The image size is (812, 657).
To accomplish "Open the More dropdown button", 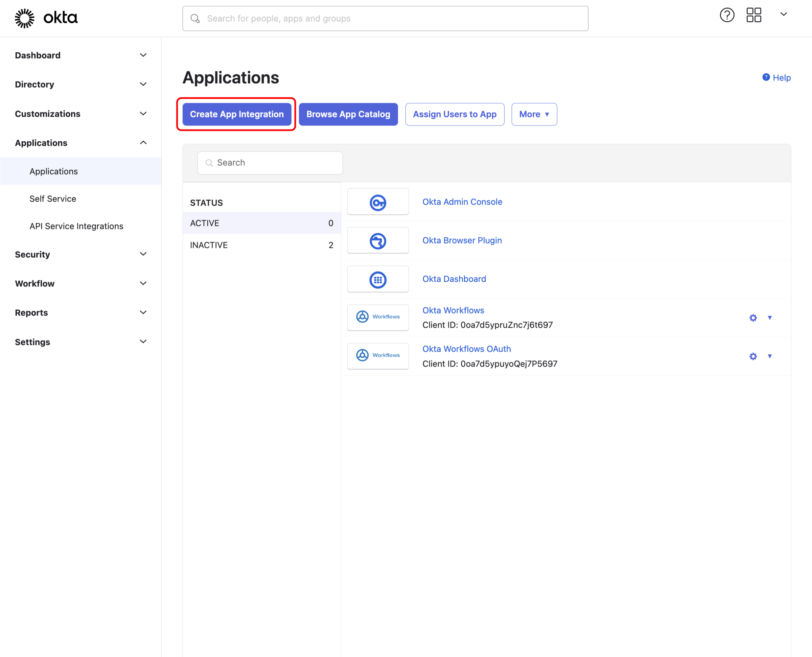I will 534,114.
